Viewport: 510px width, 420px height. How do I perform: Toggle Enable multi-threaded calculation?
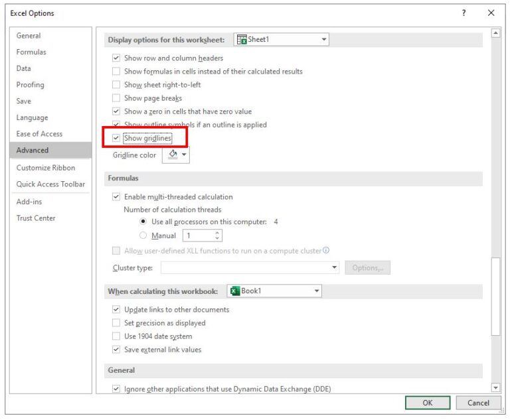pos(116,196)
